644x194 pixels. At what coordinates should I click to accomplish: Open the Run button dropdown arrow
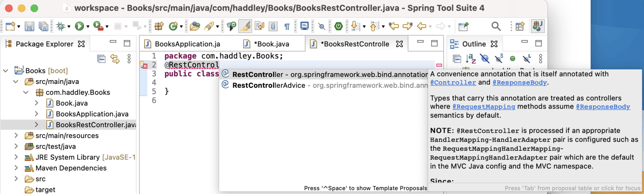(x=88, y=26)
